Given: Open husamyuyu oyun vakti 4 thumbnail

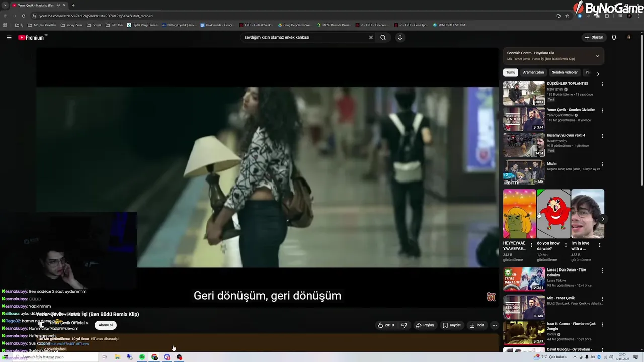Looking at the screenshot, I should point(524,144).
